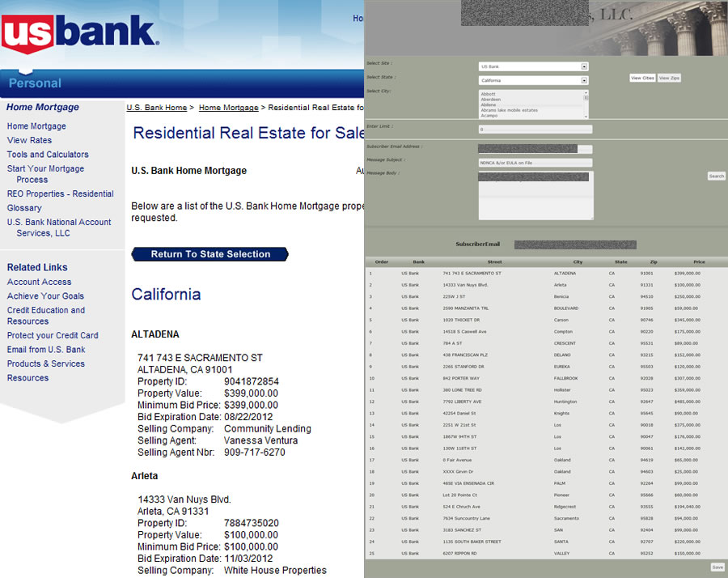Open Credit Education and Resources link
The width and height of the screenshot is (728, 578).
click(46, 316)
